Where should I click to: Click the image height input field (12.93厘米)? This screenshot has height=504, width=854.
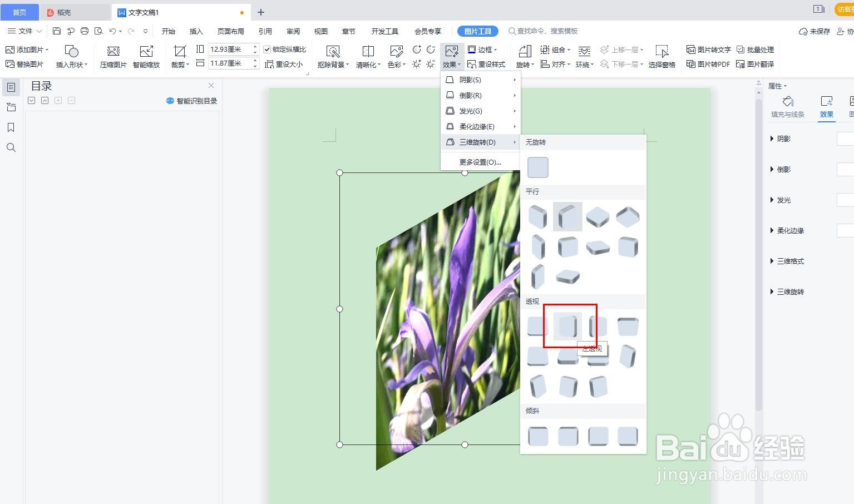click(229, 49)
